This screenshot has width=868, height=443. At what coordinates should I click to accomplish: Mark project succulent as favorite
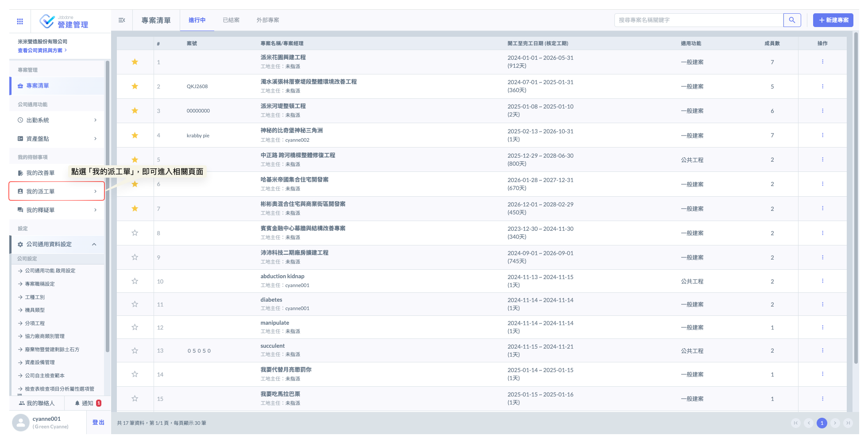[x=135, y=351]
